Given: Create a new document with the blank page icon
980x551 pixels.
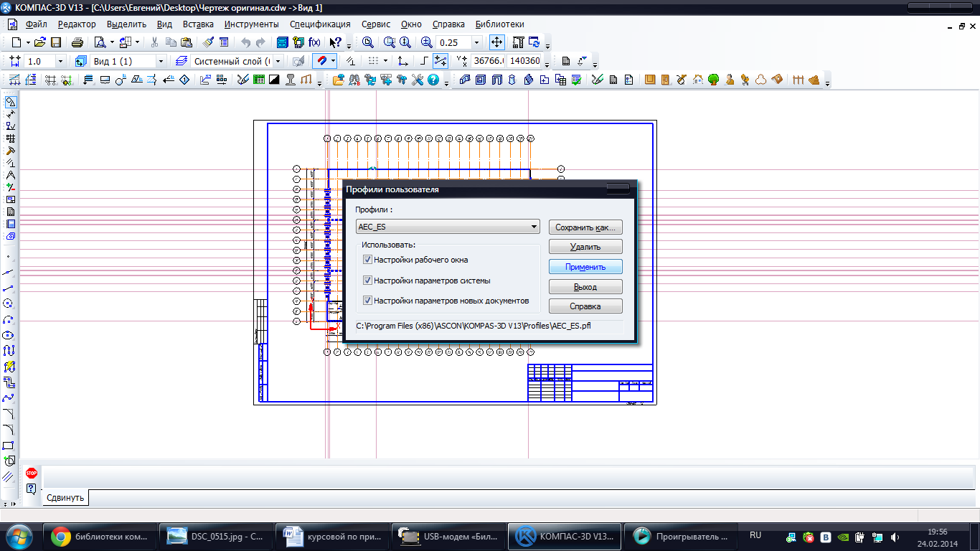Looking at the screenshot, I should 17,42.
